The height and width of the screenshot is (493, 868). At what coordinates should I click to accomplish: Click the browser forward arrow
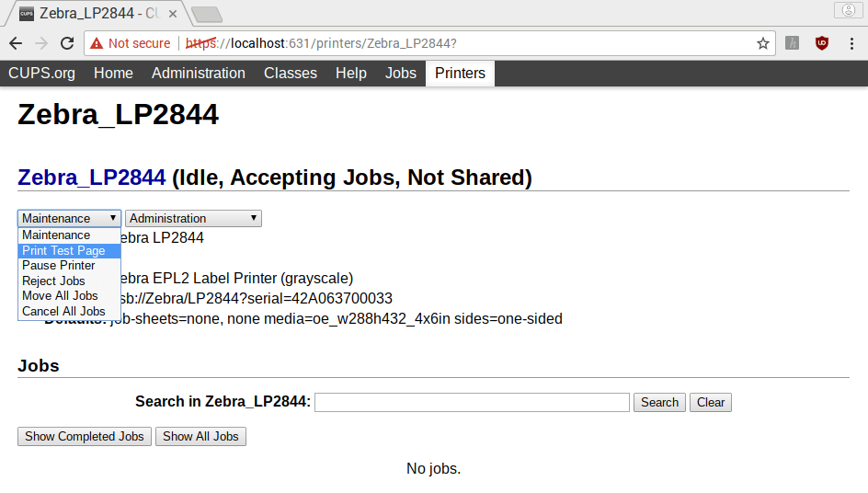click(x=41, y=43)
